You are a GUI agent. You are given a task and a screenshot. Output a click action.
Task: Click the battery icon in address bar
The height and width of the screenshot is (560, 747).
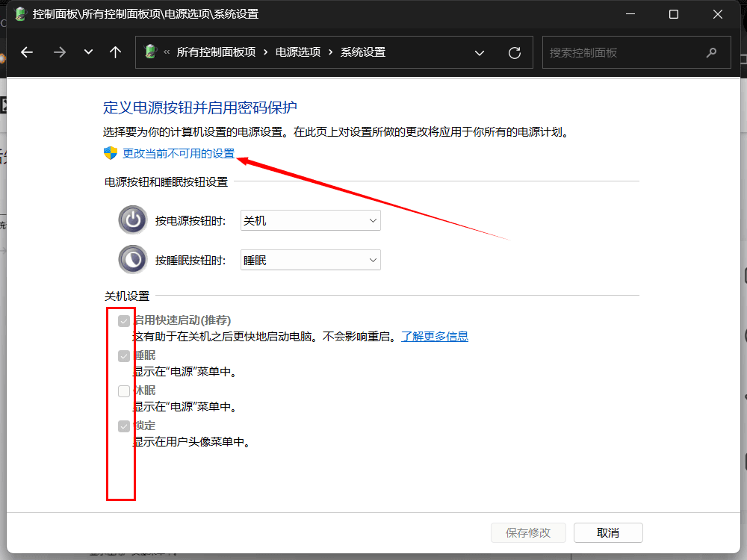click(151, 52)
